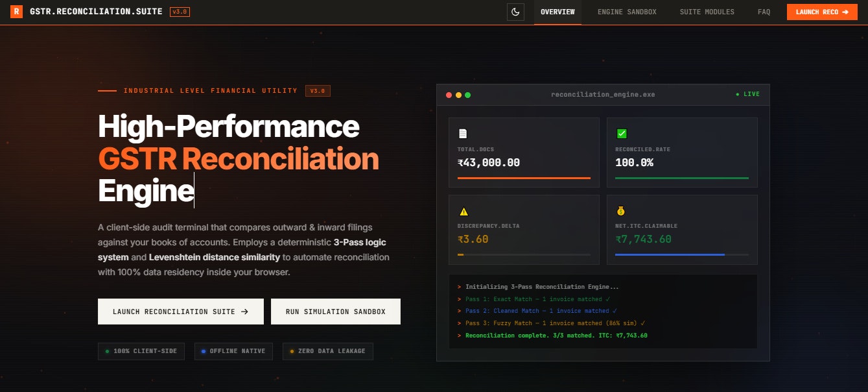The width and height of the screenshot is (868, 392).
Task: Click the ₹7,743.60 ITC claimable value
Action: pos(643,239)
